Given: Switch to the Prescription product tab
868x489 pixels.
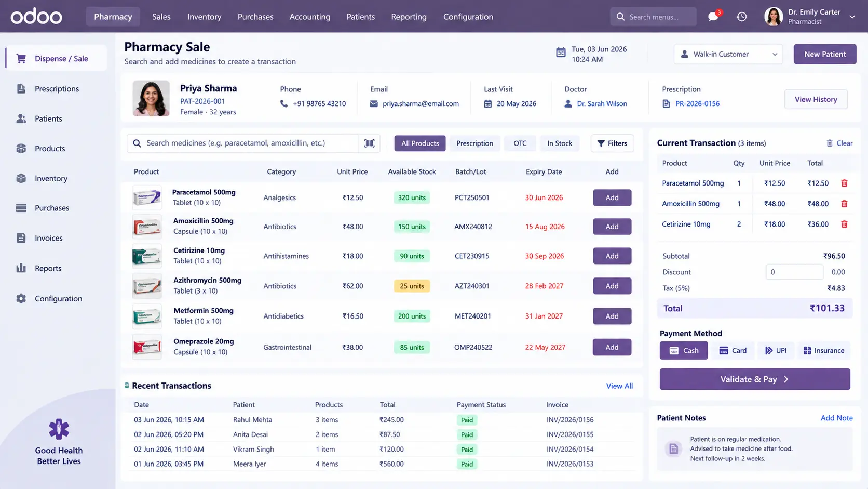Looking at the screenshot, I should click(474, 143).
